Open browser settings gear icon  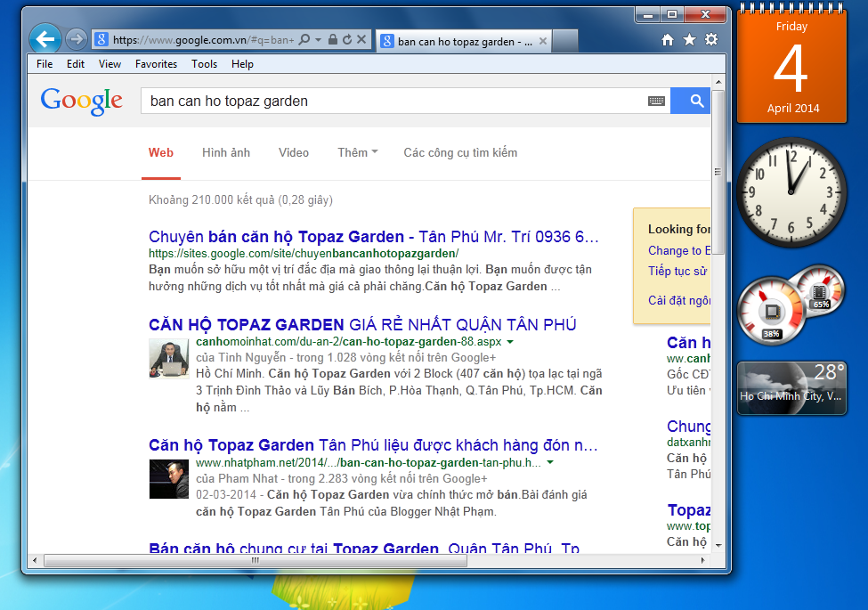[710, 39]
